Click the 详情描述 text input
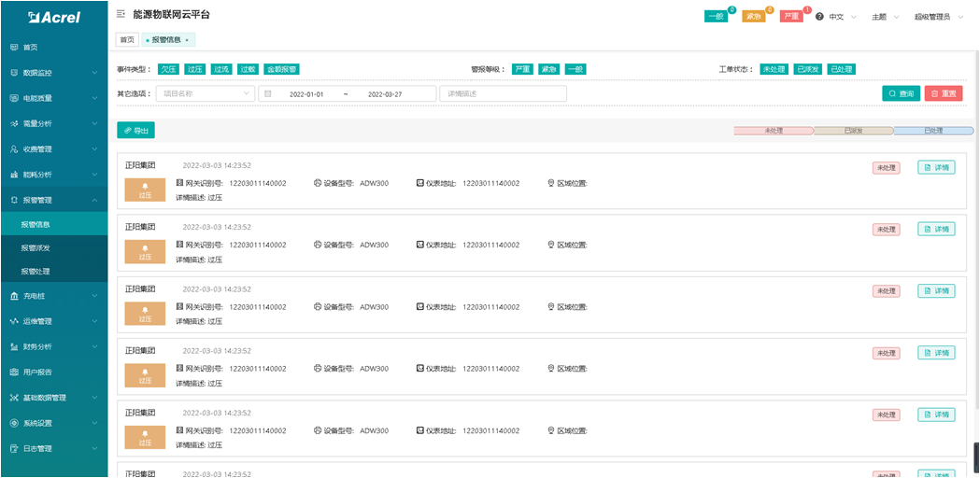Image resolution: width=980 pixels, height=478 pixels. [x=504, y=93]
